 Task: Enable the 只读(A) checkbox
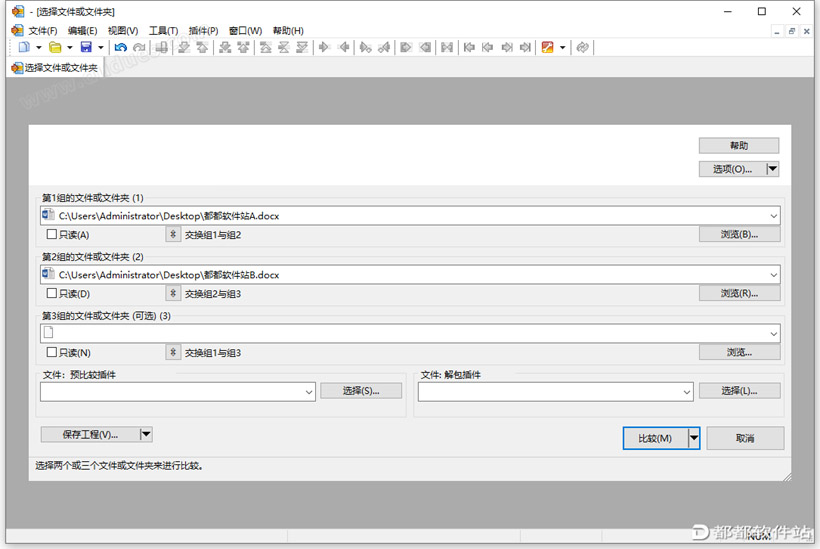[52, 234]
